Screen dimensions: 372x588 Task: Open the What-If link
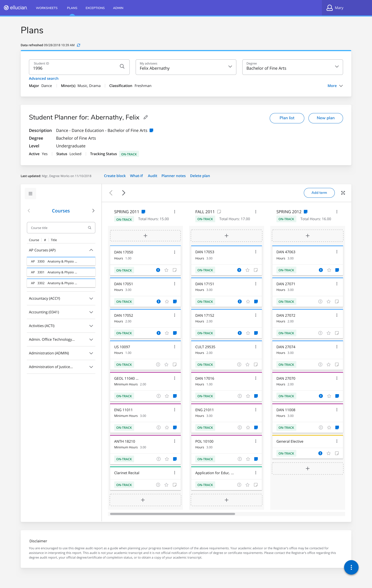pyautogui.click(x=136, y=176)
